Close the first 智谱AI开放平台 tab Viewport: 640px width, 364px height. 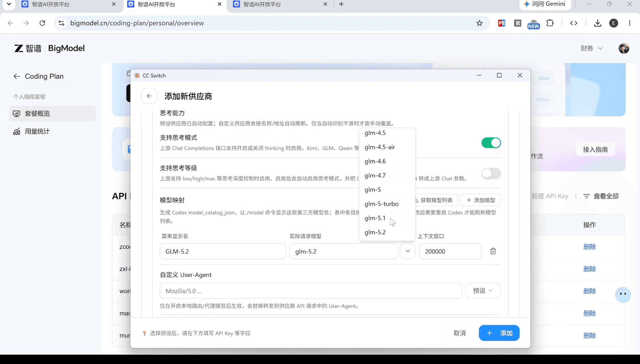(x=114, y=4)
